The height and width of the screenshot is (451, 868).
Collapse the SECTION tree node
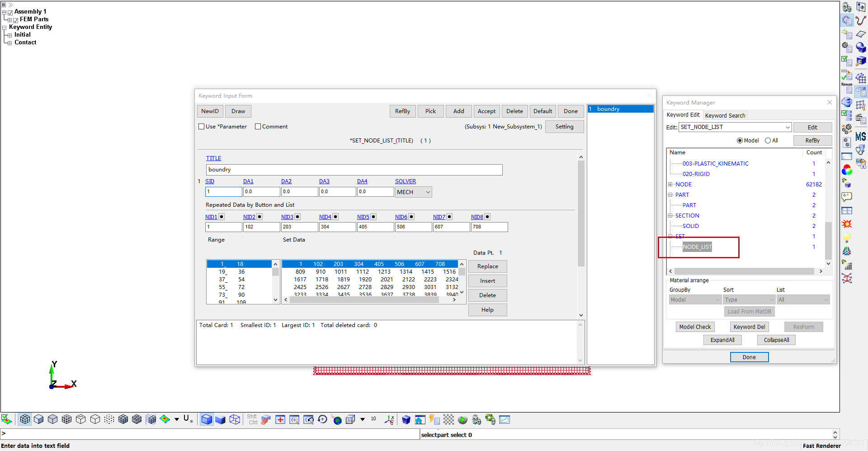[670, 216]
